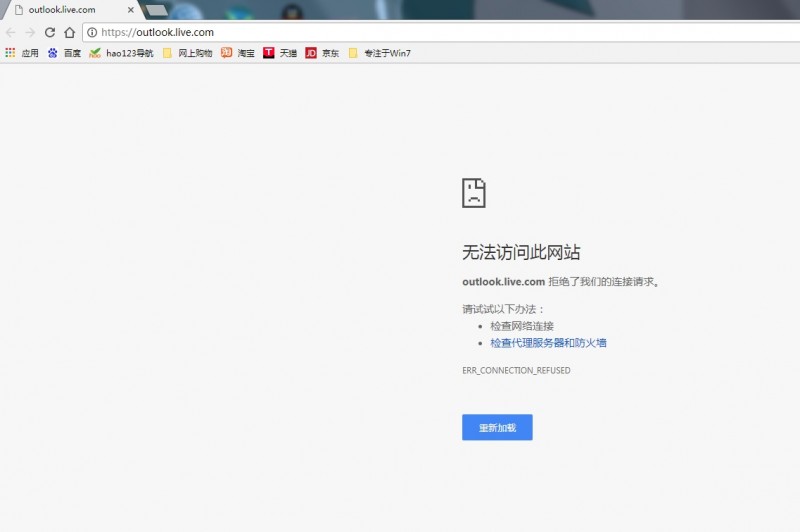The width and height of the screenshot is (800, 532).
Task: Open the hao123导航 bookmark
Action: pyautogui.click(x=121, y=53)
